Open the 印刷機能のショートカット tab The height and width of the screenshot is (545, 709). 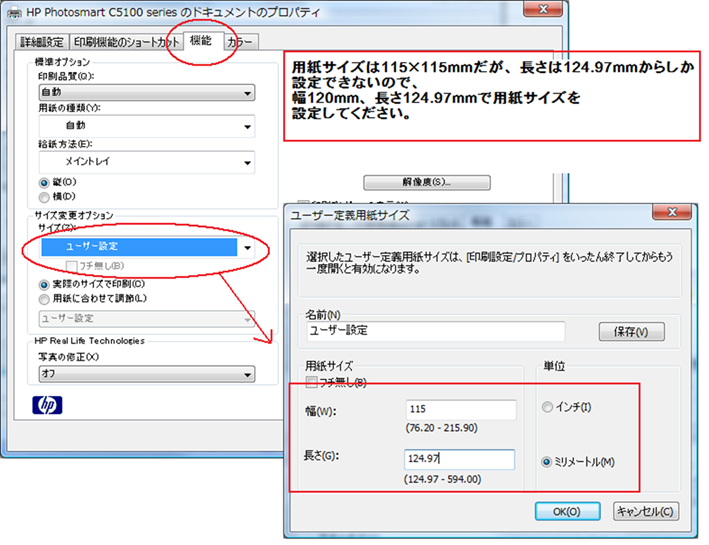[x=127, y=42]
